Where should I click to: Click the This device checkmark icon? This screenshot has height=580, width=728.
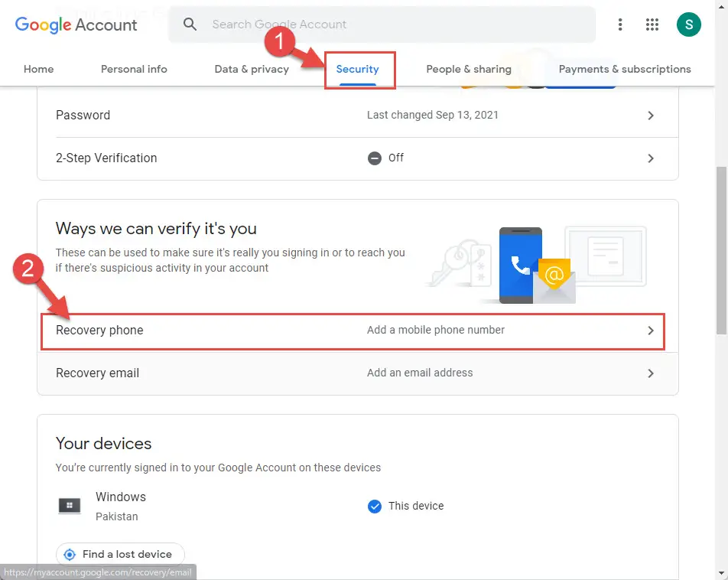(x=374, y=506)
